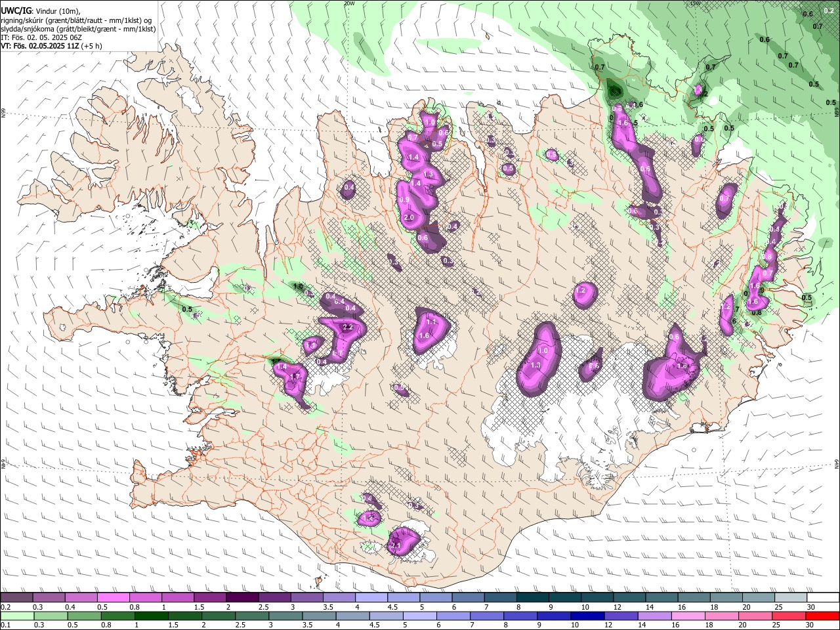Click the 'rigning/skúrir' legend description line
840x630 pixels.
77,20
